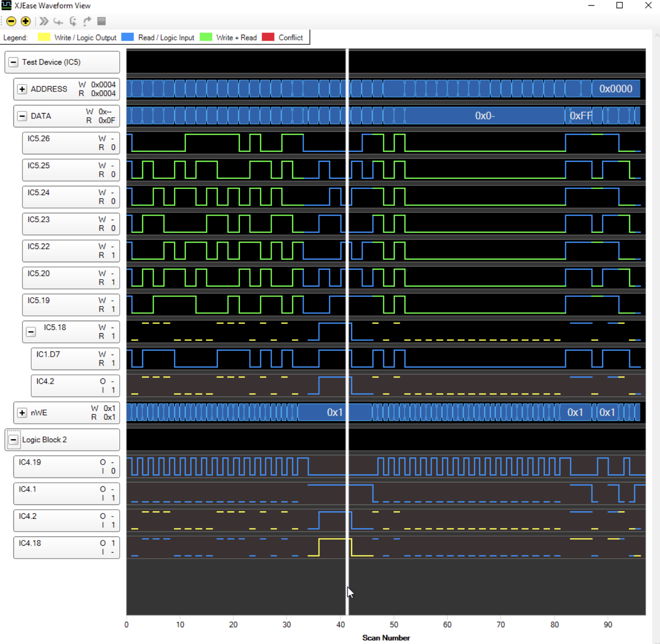Collapse the Logic Block 2 group
The image size is (660, 644).
[x=13, y=440]
